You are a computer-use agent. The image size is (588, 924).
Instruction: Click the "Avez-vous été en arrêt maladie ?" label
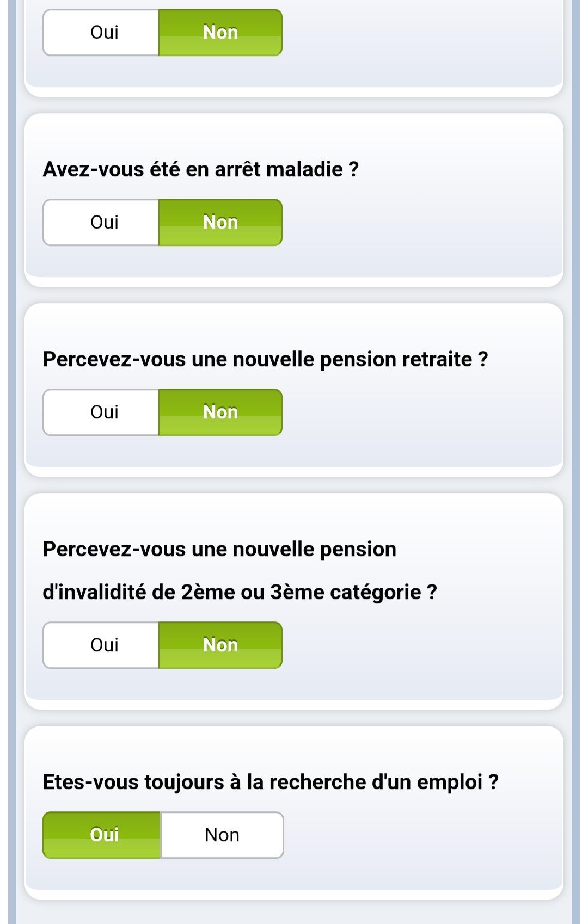point(200,169)
